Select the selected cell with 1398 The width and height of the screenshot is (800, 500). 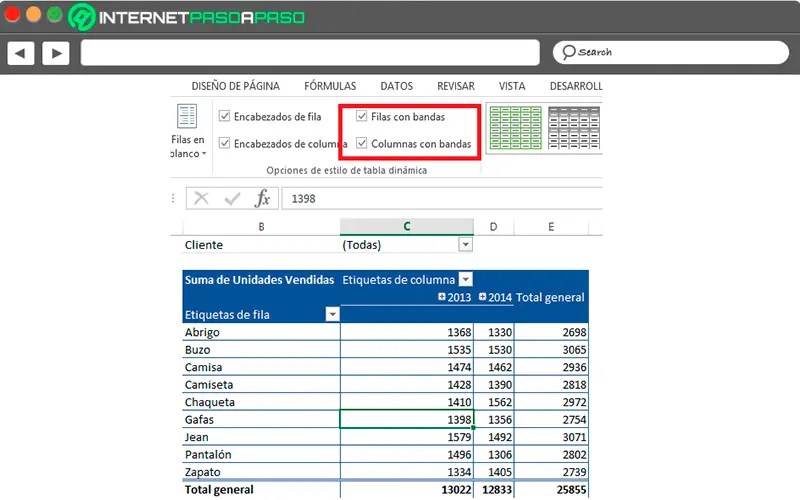pyautogui.click(x=407, y=419)
